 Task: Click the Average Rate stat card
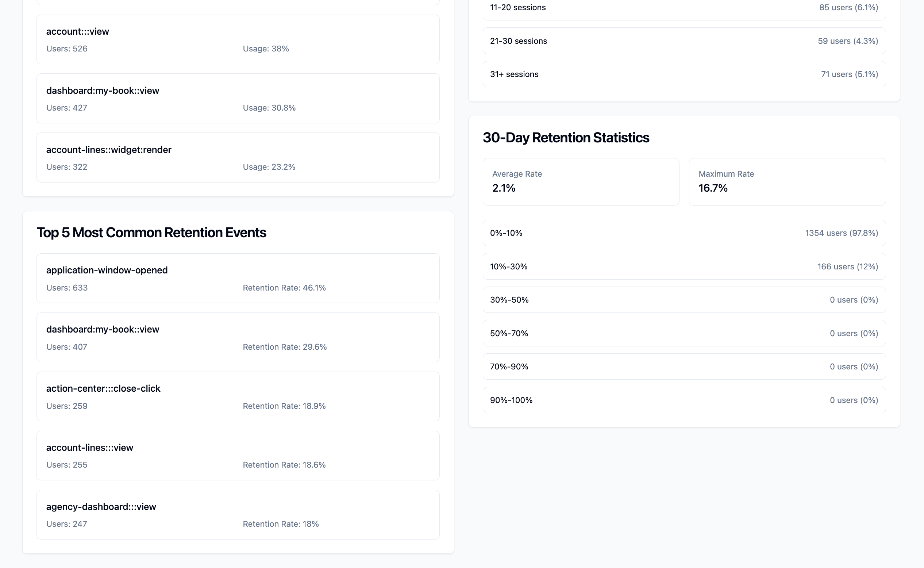(581, 181)
